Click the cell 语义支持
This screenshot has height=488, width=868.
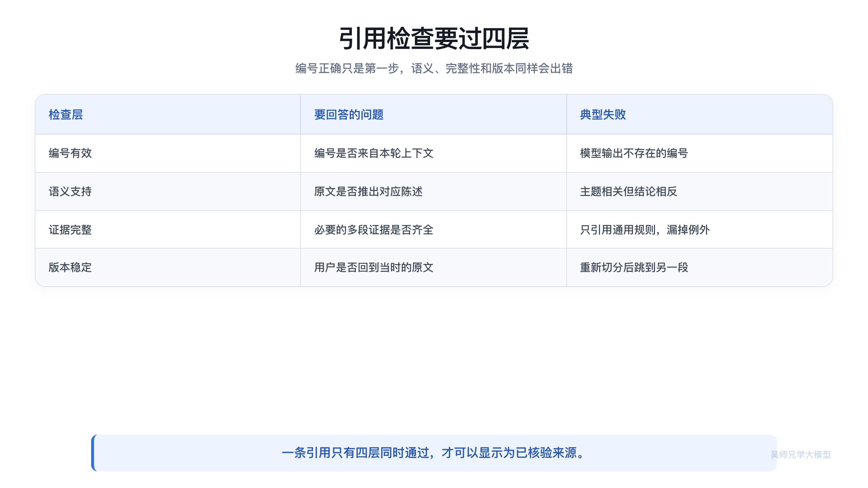pos(168,192)
